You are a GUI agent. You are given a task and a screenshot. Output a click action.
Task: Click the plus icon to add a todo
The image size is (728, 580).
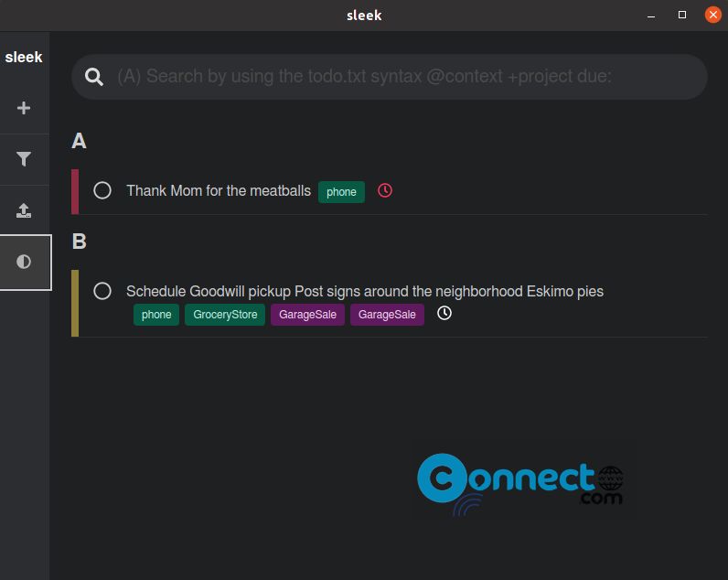[24, 108]
